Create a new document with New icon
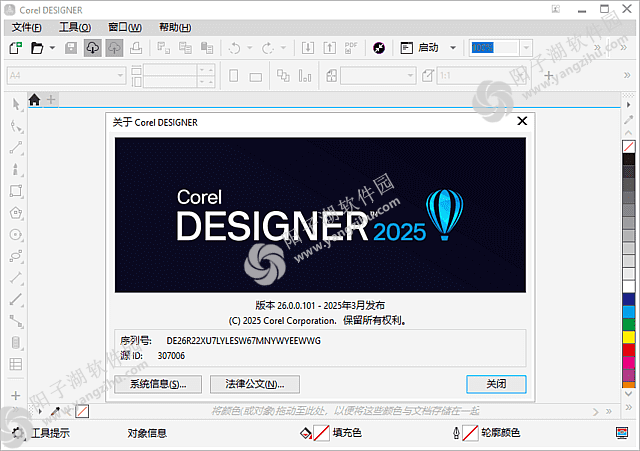640x451 pixels. 16,48
